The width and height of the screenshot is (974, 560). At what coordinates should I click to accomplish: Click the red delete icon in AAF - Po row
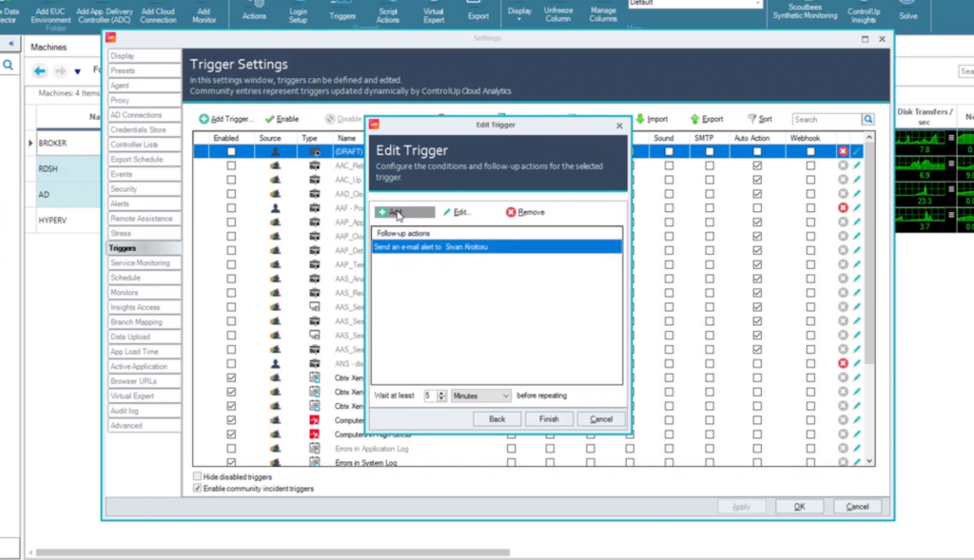pyautogui.click(x=843, y=208)
